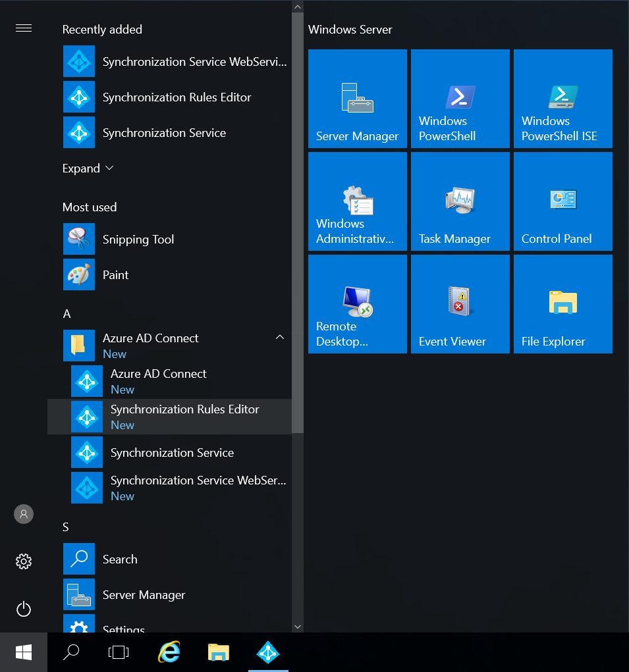Open taskbar search magnifier
Viewport: 629px width, 672px height.
pos(71,652)
